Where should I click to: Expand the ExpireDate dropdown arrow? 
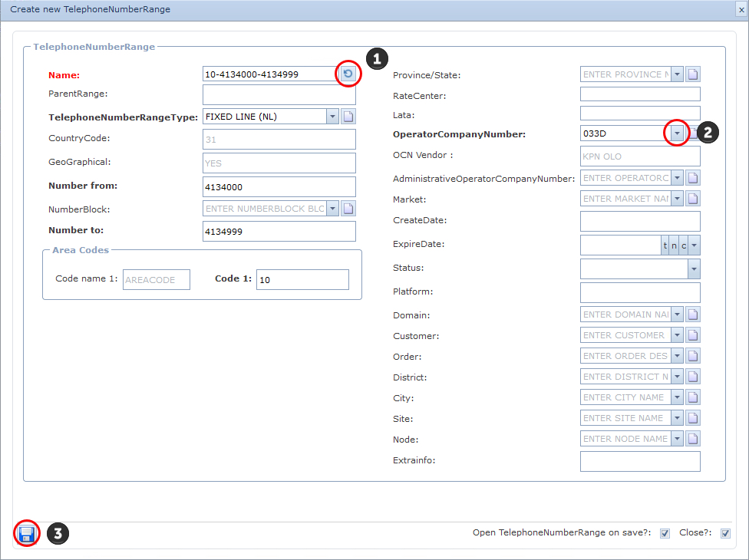pos(694,245)
